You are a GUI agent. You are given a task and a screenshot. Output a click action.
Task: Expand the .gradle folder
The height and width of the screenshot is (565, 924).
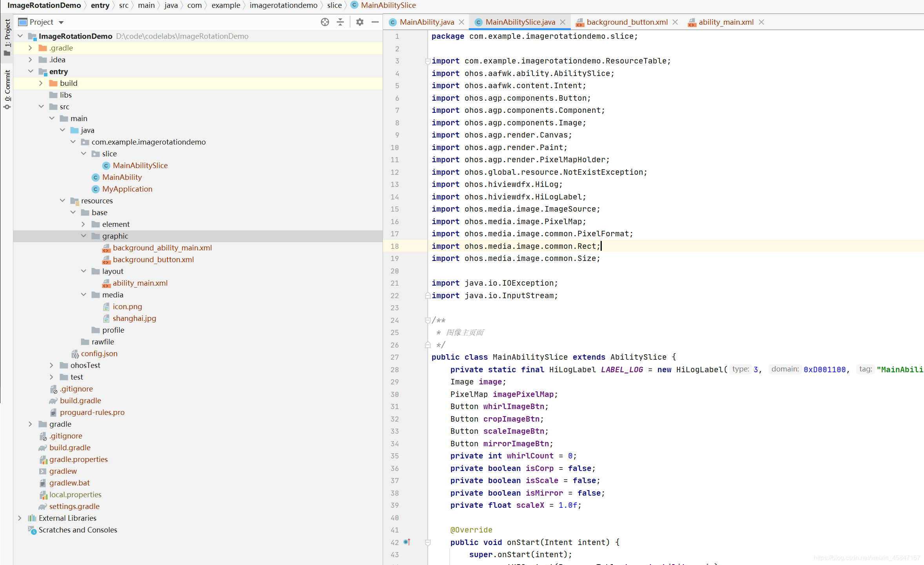coord(31,48)
